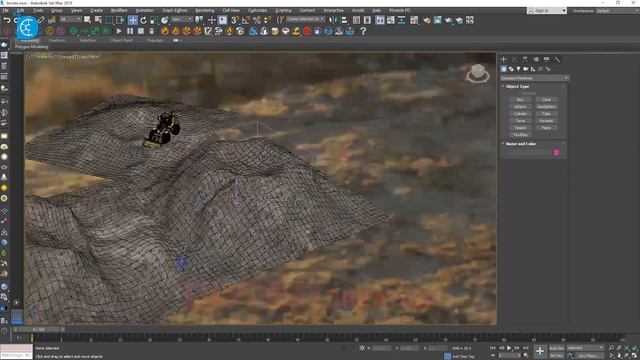Click the Play Animation button
This screenshot has height=360, width=640.
(x=509, y=348)
